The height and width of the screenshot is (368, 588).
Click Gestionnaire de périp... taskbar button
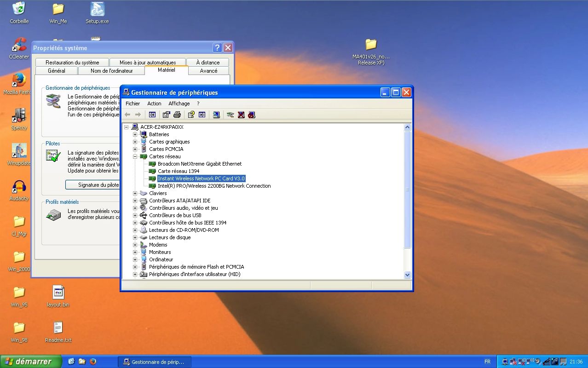155,362
